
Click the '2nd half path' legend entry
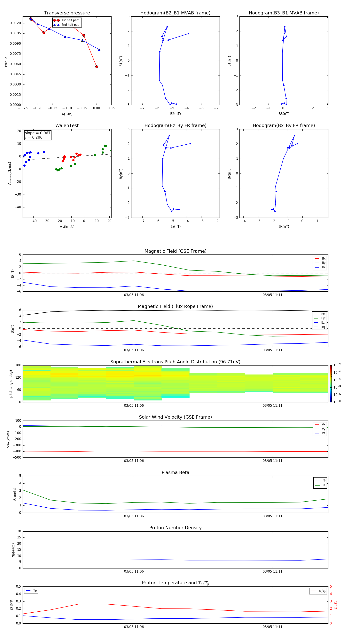[x=67, y=25]
